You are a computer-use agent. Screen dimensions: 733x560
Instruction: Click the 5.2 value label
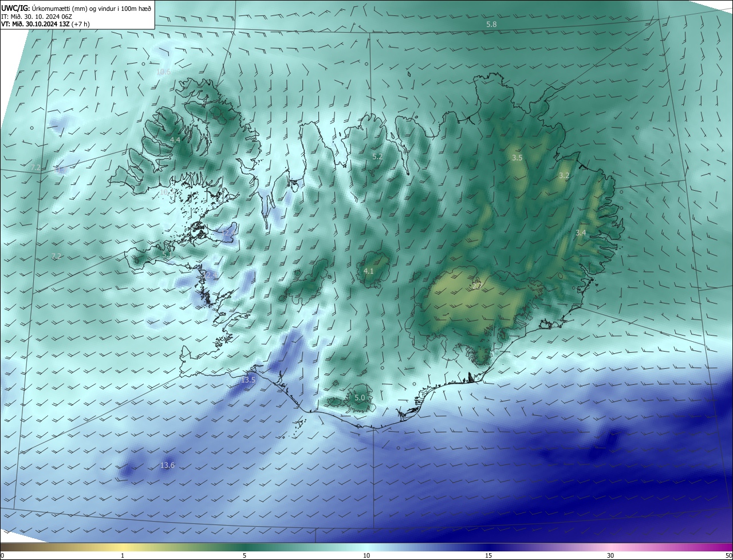(x=377, y=156)
